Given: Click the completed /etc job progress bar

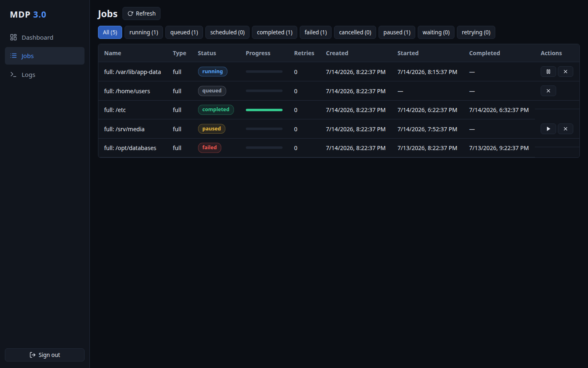Looking at the screenshot, I should [264, 110].
